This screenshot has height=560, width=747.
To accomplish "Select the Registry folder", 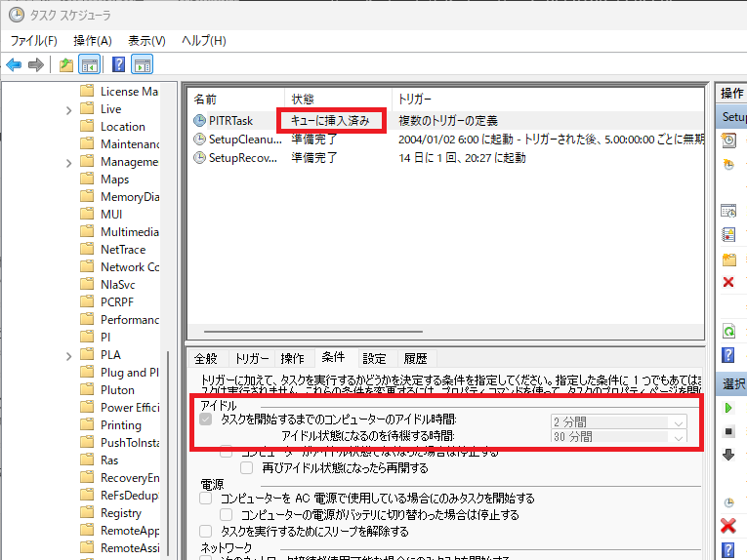I will tap(121, 513).
